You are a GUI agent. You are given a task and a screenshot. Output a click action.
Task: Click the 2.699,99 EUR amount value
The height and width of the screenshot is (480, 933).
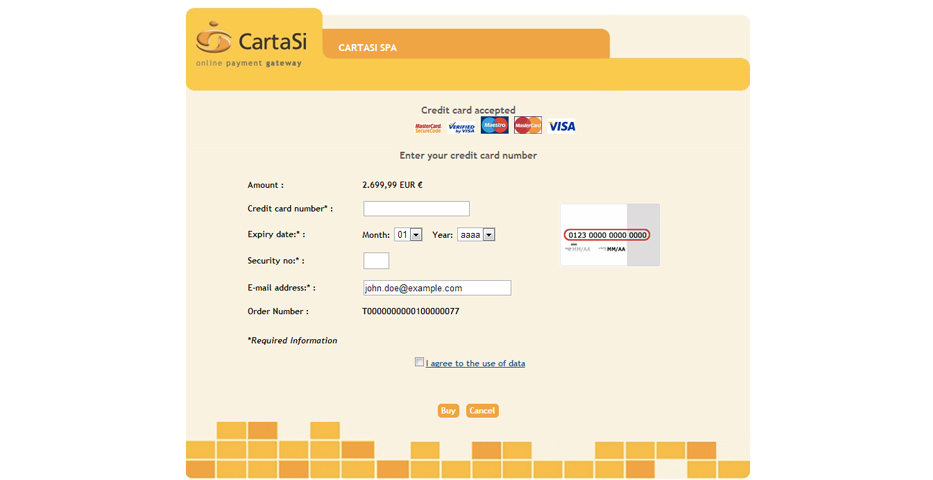coord(392,185)
